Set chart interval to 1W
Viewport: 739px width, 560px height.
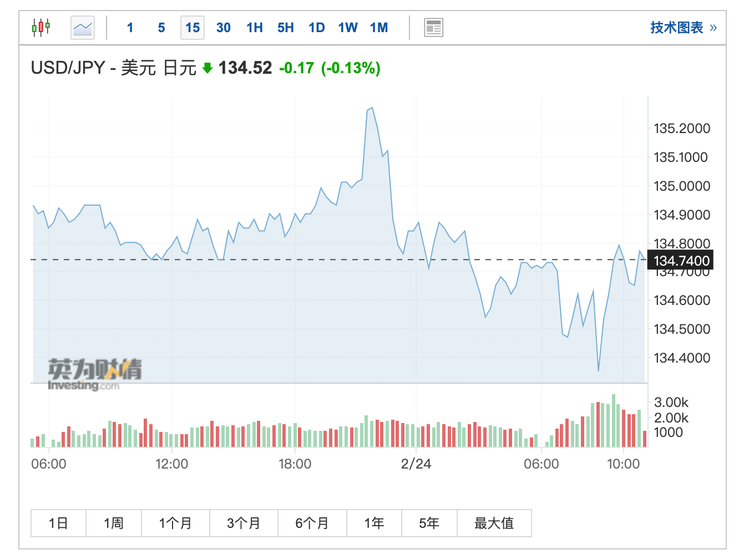(x=348, y=28)
